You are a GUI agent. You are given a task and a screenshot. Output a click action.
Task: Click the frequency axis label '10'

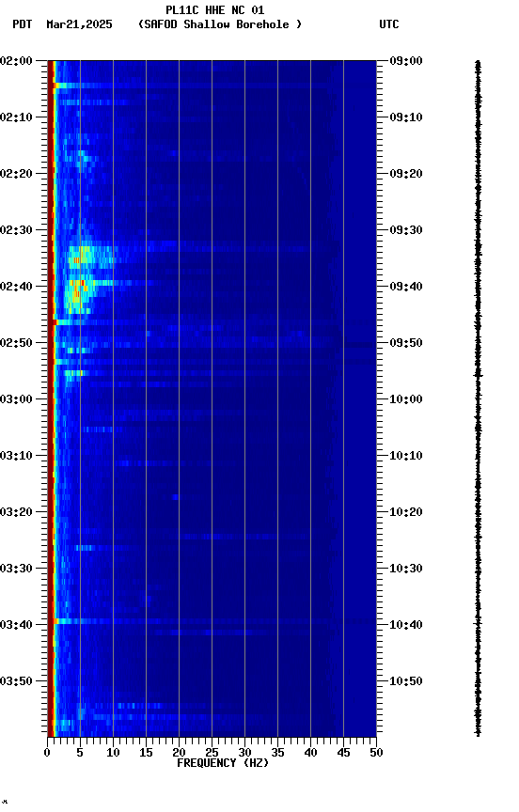[x=113, y=754]
